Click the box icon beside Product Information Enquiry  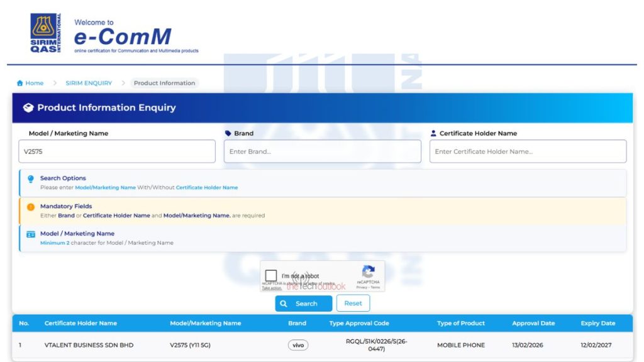coord(28,107)
